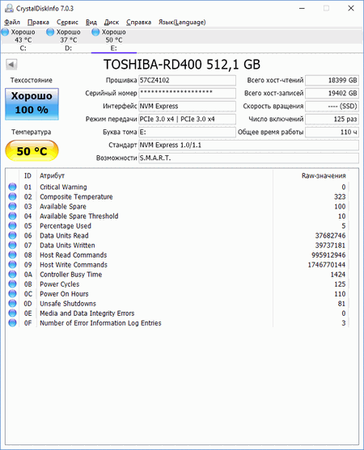This screenshot has height=450, width=364.
Task: Click the status orb for Power Cycles
Action: 13,284
